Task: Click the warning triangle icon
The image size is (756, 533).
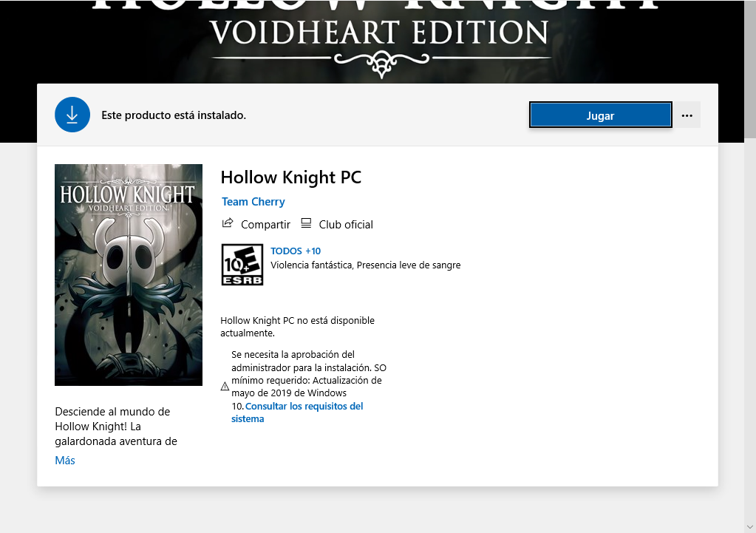Action: point(225,387)
